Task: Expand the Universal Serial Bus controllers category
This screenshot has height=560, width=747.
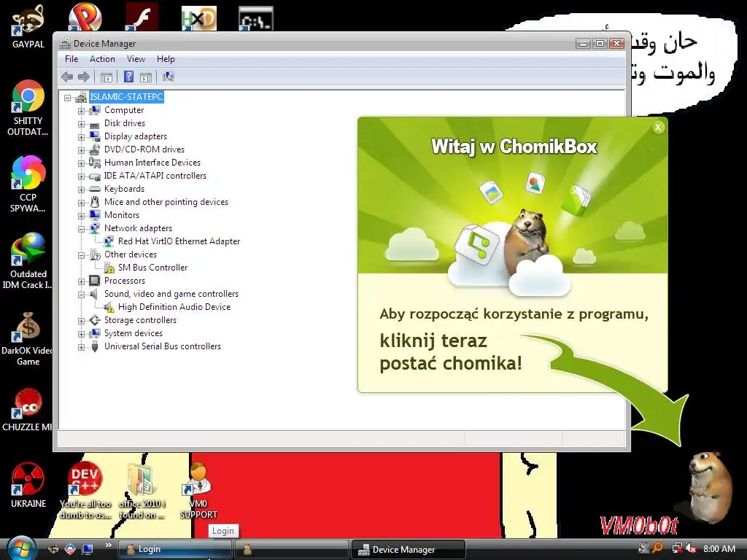Action: (x=82, y=347)
